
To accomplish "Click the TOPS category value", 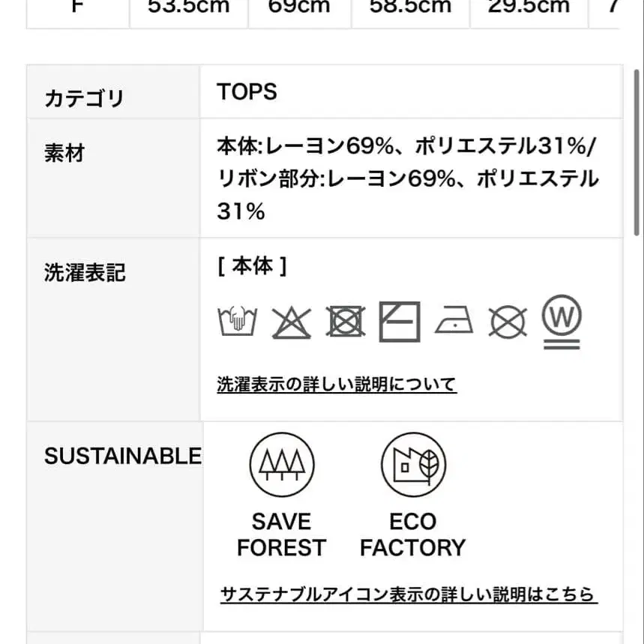I will (x=247, y=91).
